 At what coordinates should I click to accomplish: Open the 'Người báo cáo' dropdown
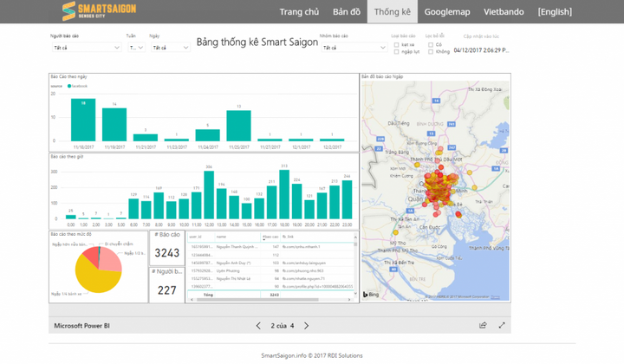click(85, 48)
